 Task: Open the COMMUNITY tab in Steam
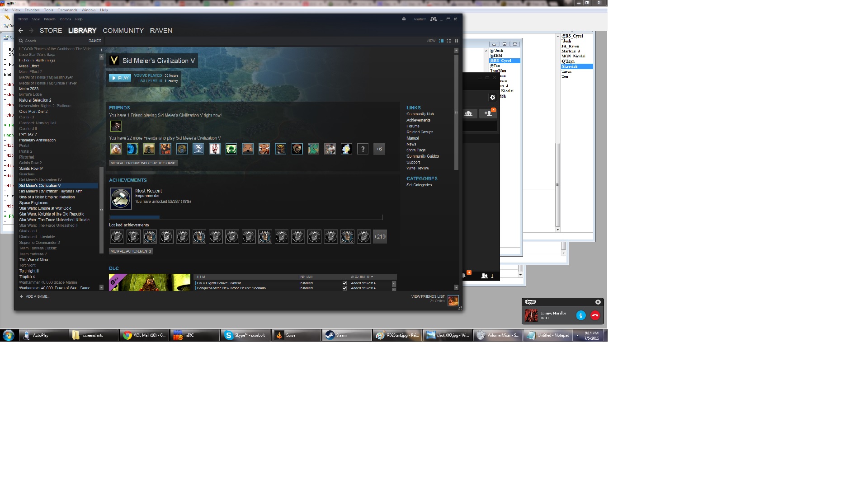coord(123,30)
